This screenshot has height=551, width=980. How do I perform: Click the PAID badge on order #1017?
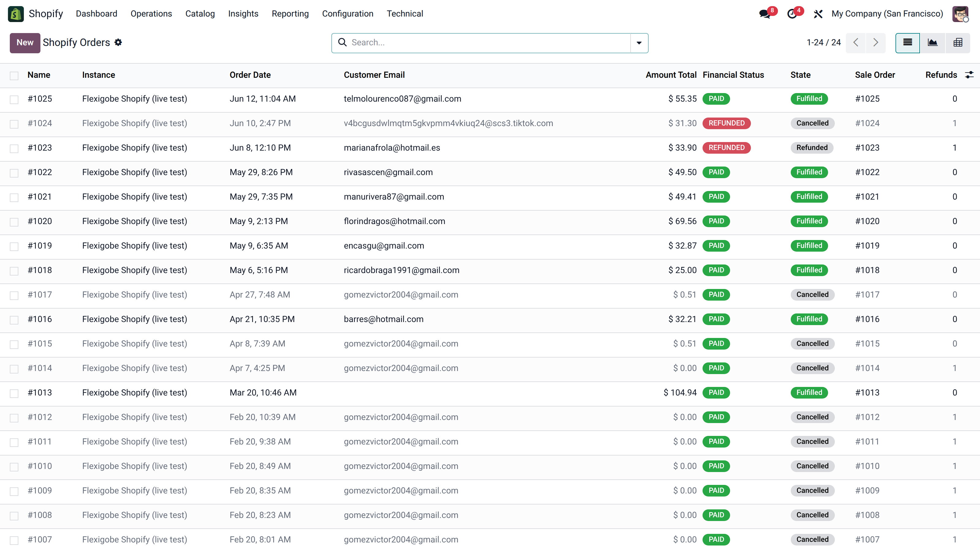[716, 295]
